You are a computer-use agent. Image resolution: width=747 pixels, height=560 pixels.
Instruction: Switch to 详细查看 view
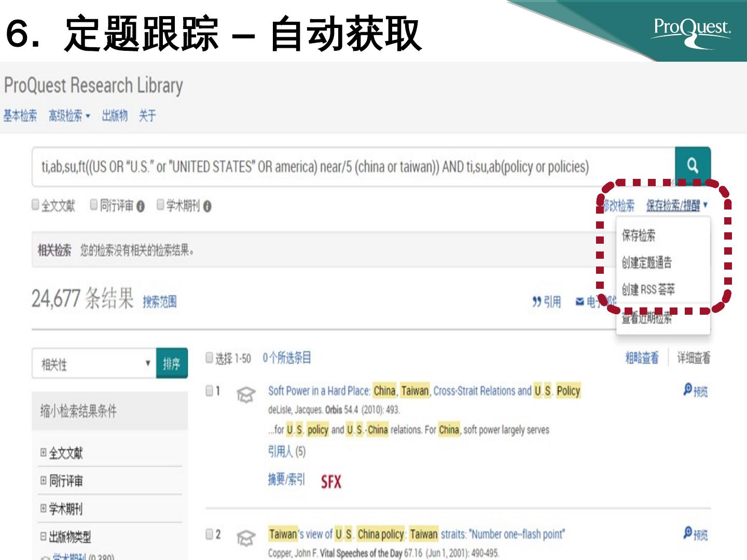(694, 357)
